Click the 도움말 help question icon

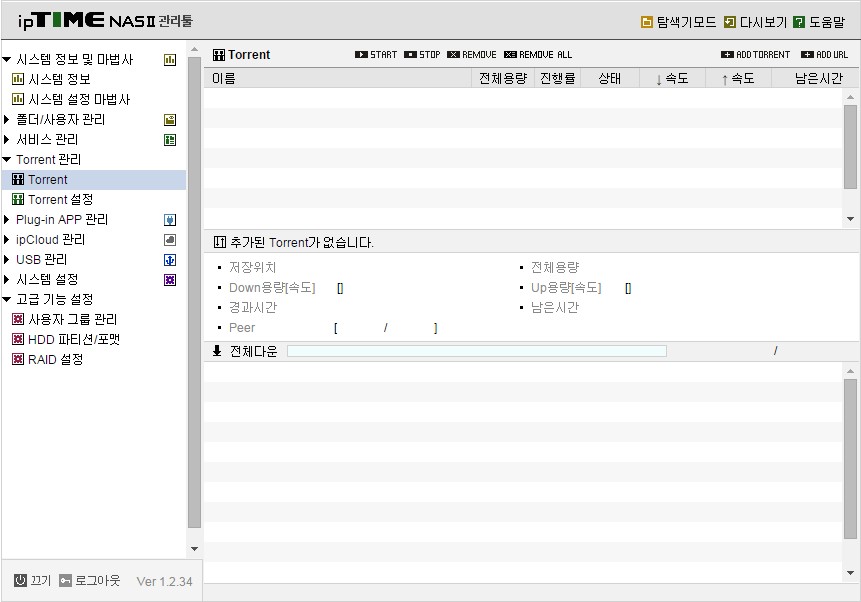(800, 22)
